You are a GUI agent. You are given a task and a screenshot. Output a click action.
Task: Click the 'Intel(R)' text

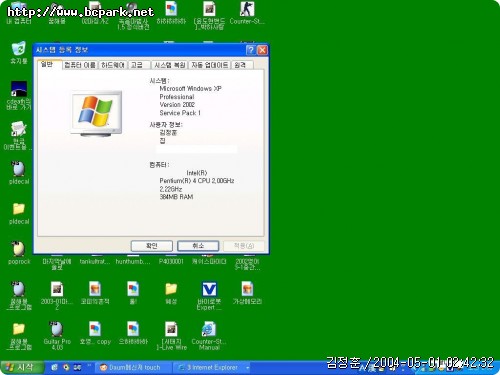click(x=197, y=173)
